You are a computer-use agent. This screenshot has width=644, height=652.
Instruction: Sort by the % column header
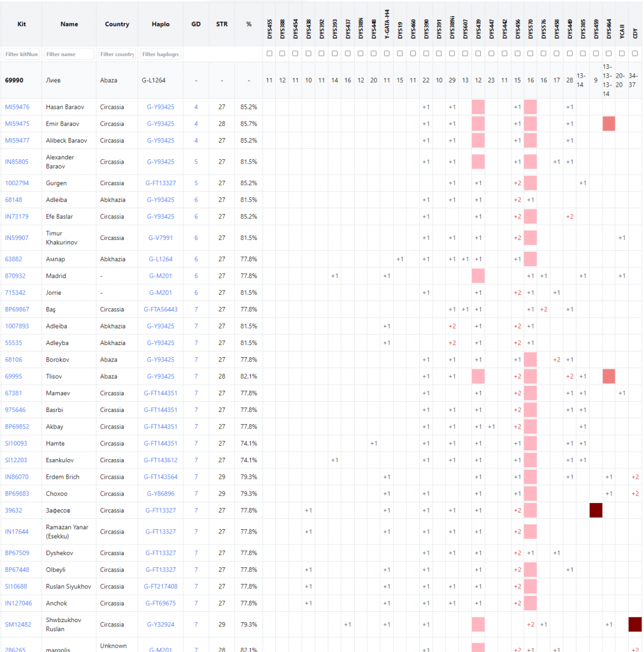tap(248, 24)
